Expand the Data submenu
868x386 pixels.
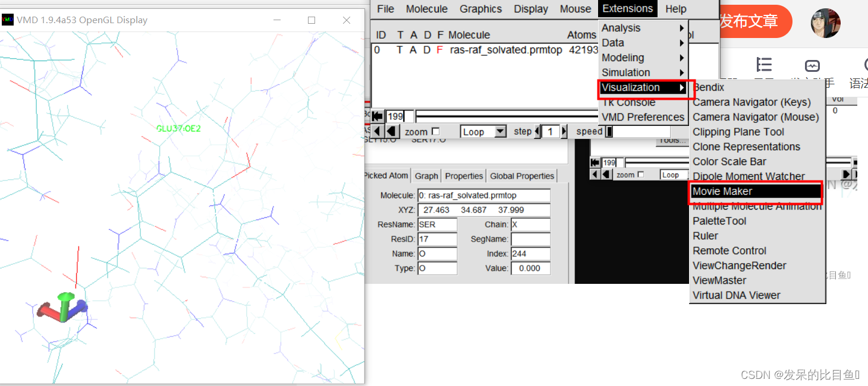point(643,43)
